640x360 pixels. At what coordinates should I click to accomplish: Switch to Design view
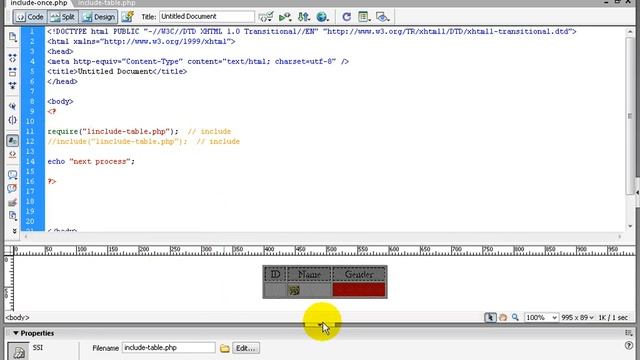click(x=98, y=17)
